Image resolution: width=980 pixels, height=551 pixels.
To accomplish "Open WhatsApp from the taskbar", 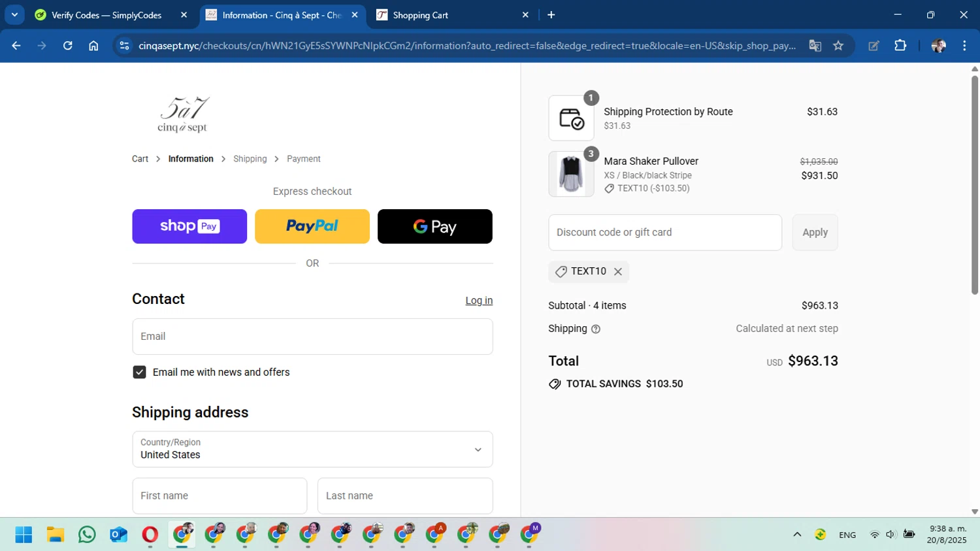I will (87, 535).
